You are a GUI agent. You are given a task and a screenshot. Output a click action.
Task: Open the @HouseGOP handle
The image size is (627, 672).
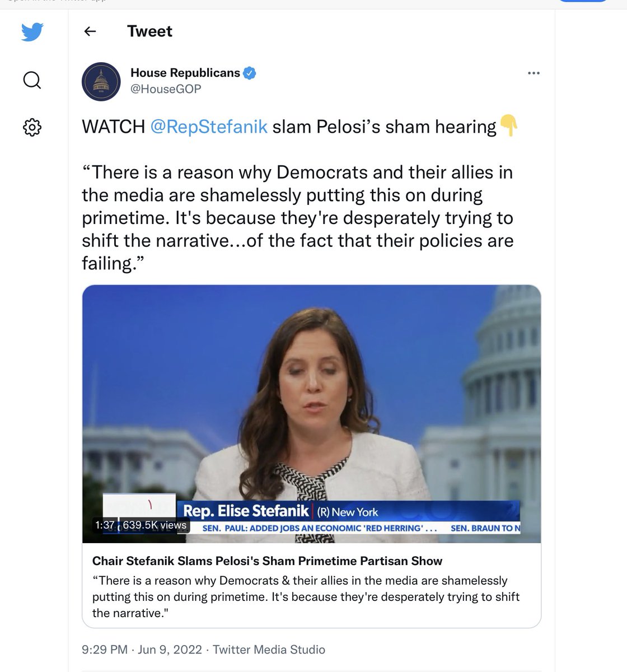(166, 89)
